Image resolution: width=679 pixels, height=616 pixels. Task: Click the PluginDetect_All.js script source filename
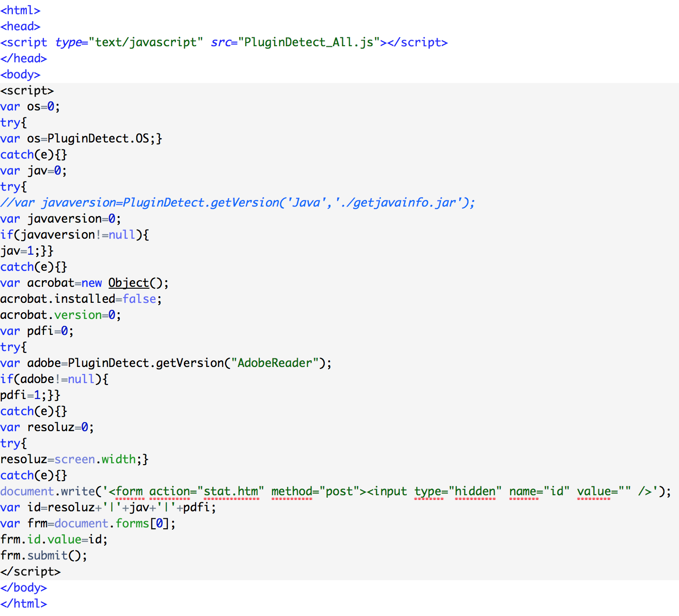tap(309, 42)
